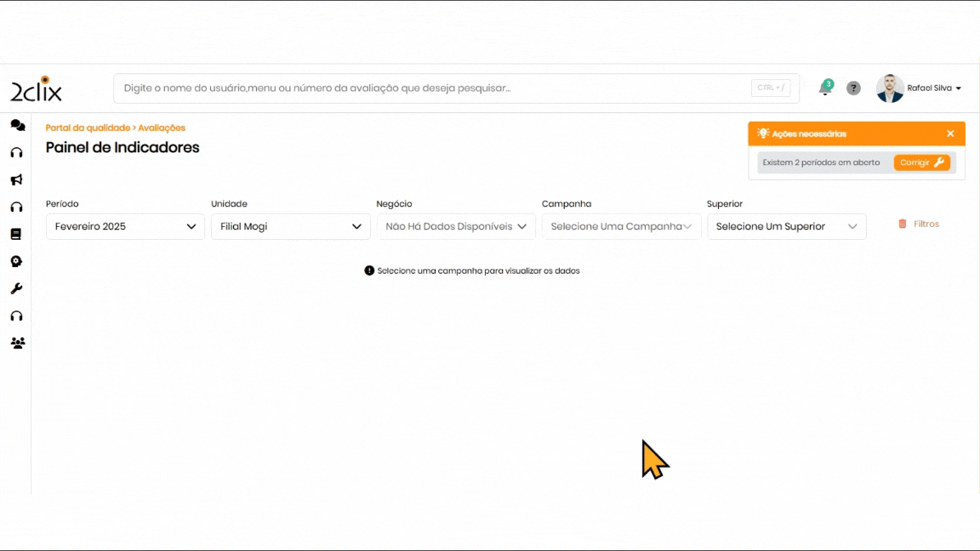Click the megaphone icon in sidebar

16,180
